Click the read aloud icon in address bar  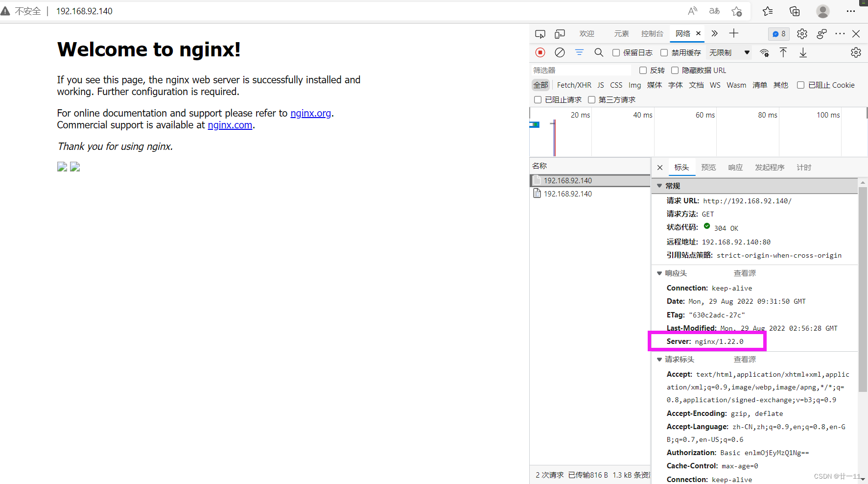pyautogui.click(x=692, y=11)
